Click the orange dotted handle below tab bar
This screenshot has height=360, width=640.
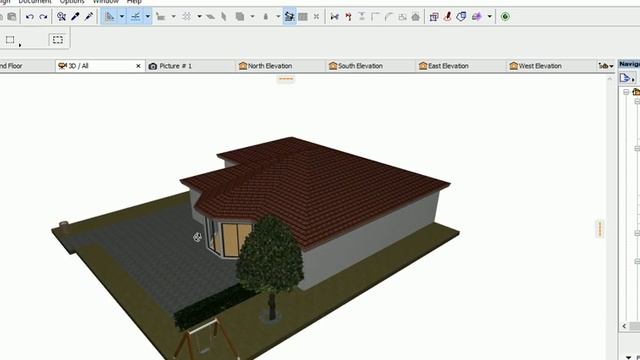286,78
